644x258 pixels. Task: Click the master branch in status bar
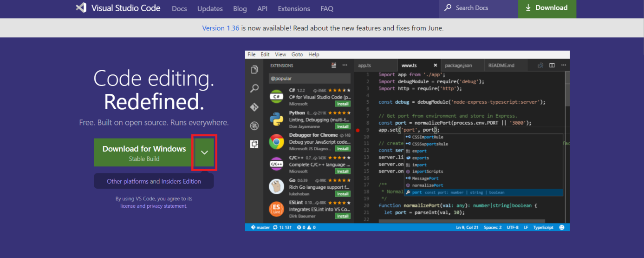260,227
